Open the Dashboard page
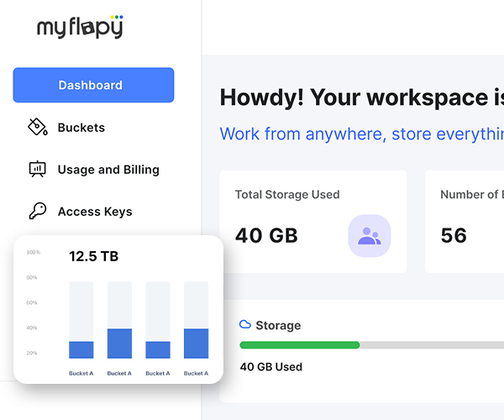The height and width of the screenshot is (420, 504). [93, 85]
